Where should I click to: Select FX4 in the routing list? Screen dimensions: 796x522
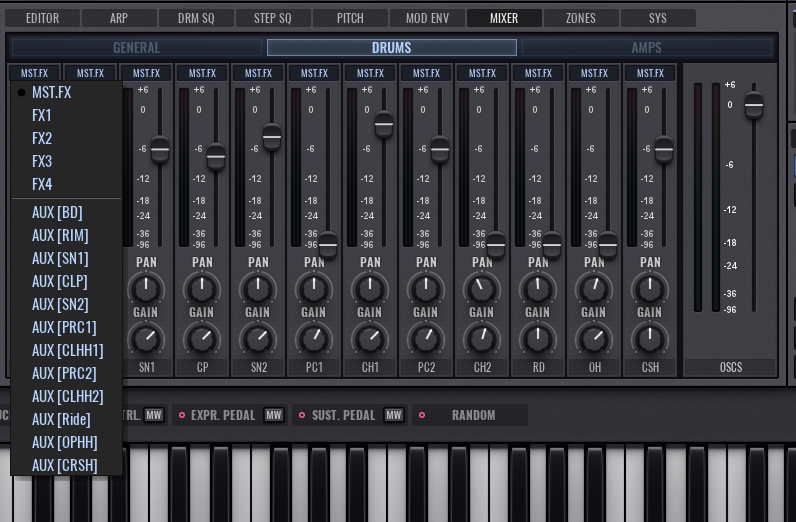click(x=67, y=184)
